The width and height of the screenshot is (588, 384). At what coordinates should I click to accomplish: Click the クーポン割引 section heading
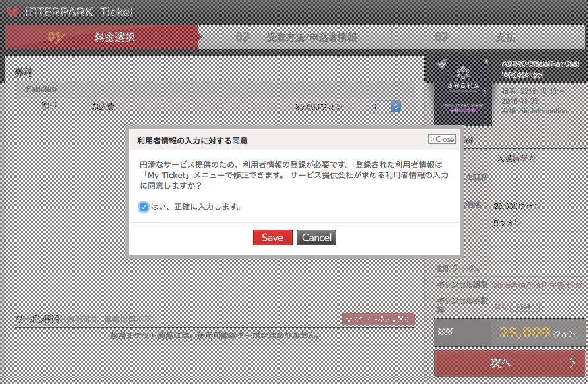tap(38, 319)
